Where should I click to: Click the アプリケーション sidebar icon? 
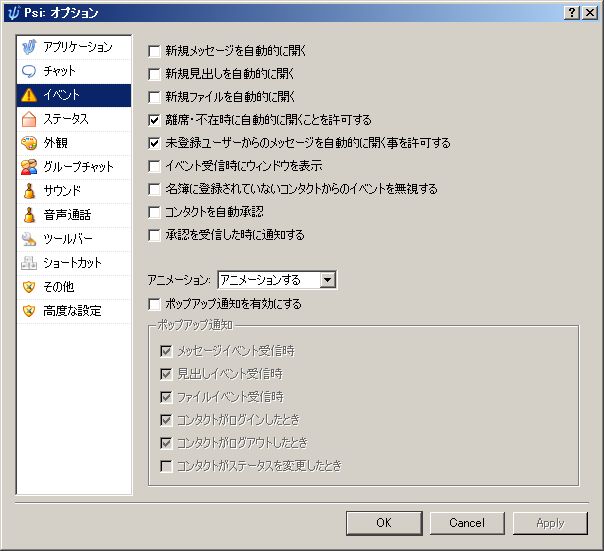tap(29, 47)
